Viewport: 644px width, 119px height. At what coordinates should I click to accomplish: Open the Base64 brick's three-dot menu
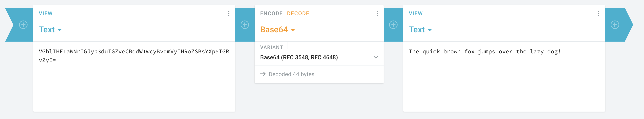click(x=377, y=13)
